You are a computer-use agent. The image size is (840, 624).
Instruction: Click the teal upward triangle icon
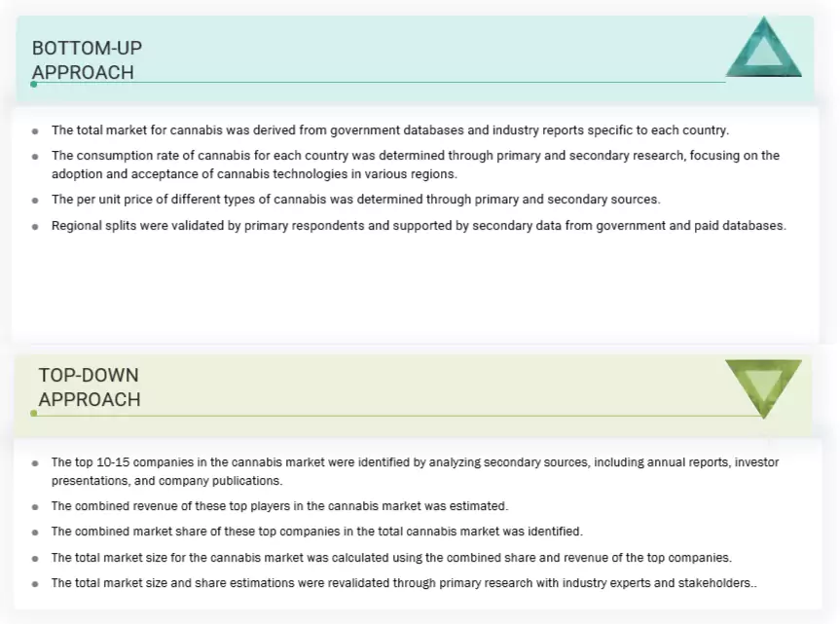(x=764, y=52)
